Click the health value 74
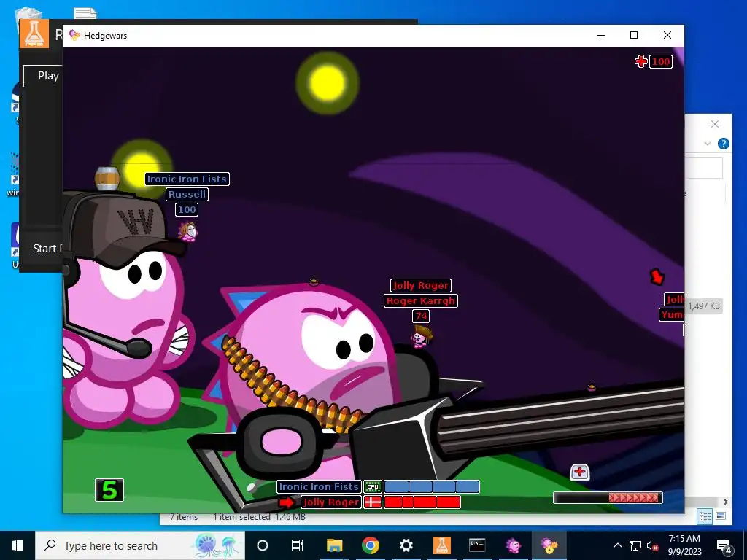747x560 pixels. 421,316
